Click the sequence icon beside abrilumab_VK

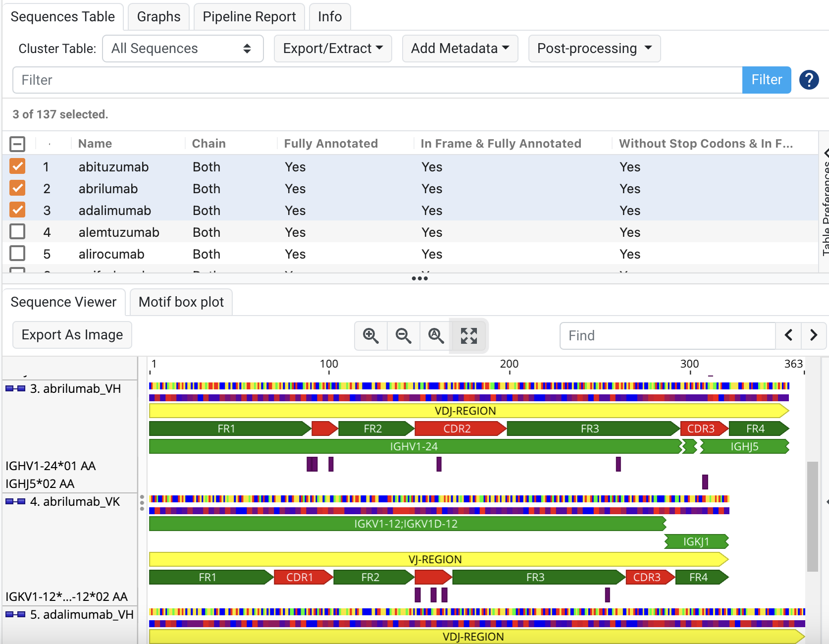[15, 501]
